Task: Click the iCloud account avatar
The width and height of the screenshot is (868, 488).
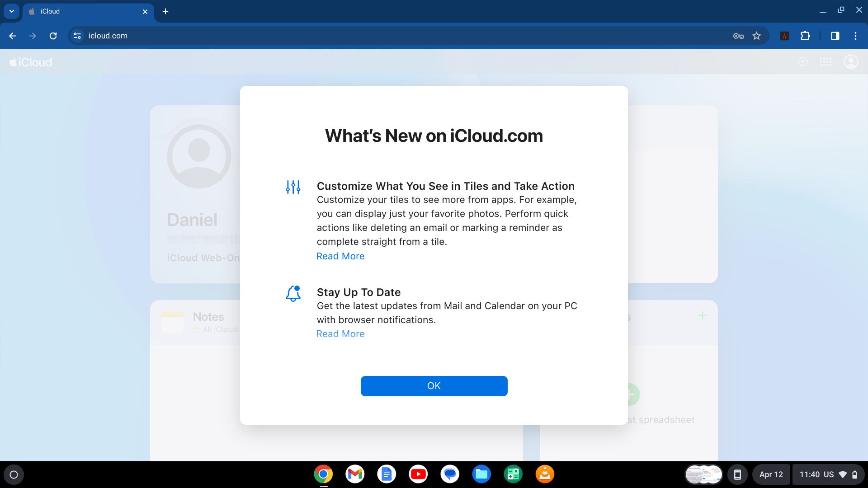Action: tap(851, 62)
